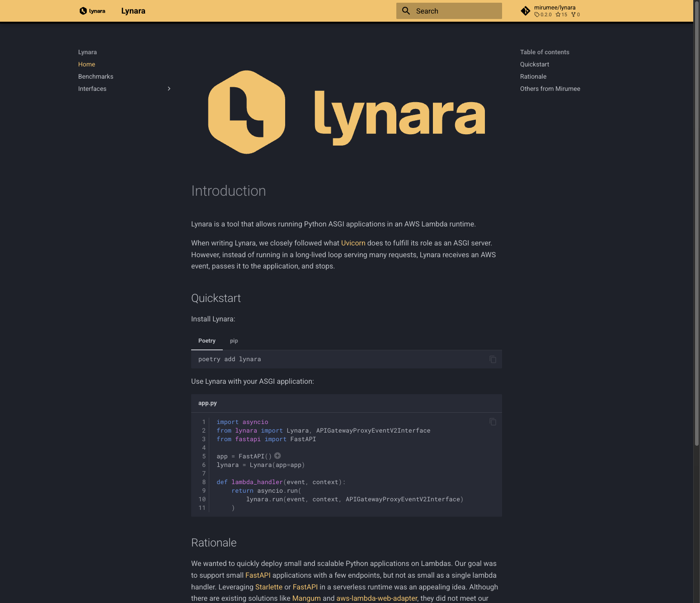The height and width of the screenshot is (603, 700).
Task: Jump to Rationale in table of contents
Action: (533, 76)
